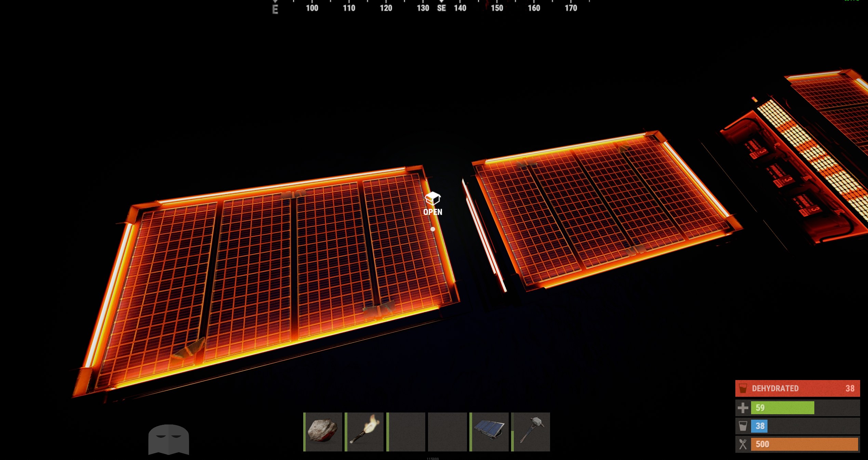The height and width of the screenshot is (460, 868).
Task: Click the food fork-and-knife icon
Action: [743, 444]
